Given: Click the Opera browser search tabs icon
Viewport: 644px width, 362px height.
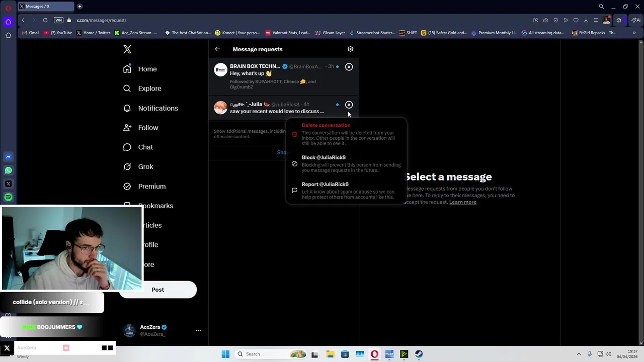Looking at the screenshot, I should [x=601, y=7].
